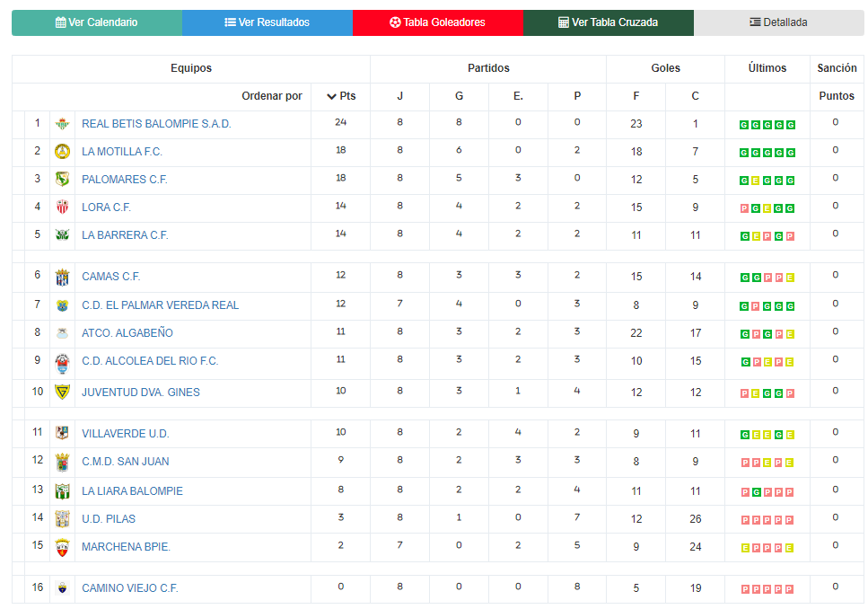Screen dimensions: 868x609
Task: Switch to the Detallada table view
Action: [x=779, y=22]
